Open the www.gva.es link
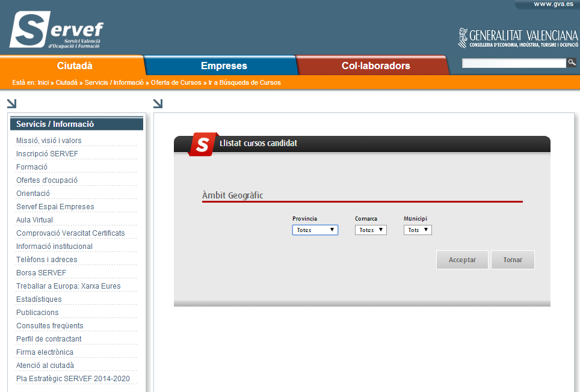Image resolution: width=580 pixels, height=392 pixels. click(x=553, y=4)
